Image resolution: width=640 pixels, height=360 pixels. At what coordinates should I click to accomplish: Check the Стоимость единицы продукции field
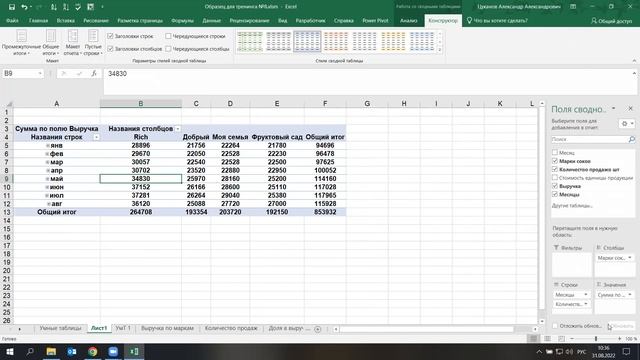(555, 178)
